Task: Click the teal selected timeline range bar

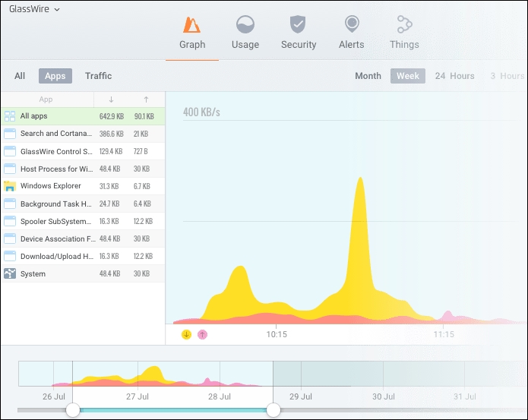Action: [173, 410]
